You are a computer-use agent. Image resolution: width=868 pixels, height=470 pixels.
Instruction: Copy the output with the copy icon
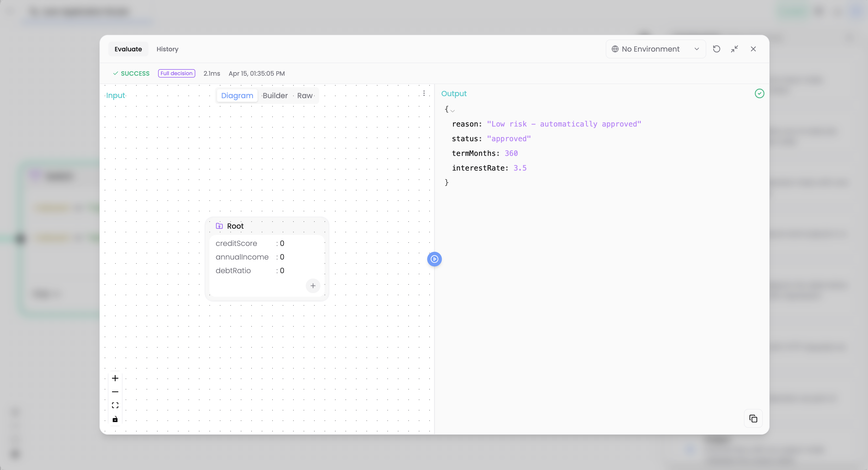click(x=753, y=418)
